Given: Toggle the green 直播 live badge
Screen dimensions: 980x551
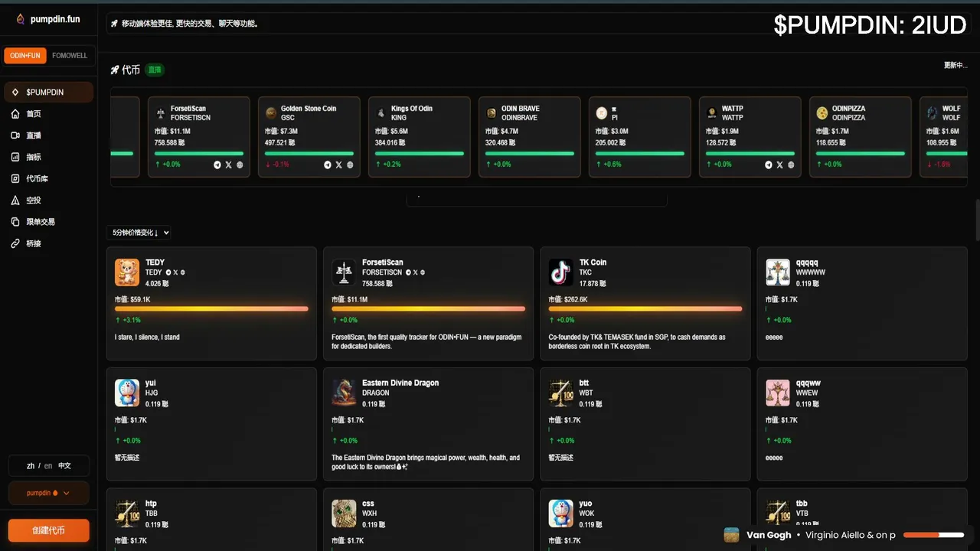Looking at the screenshot, I should [155, 70].
